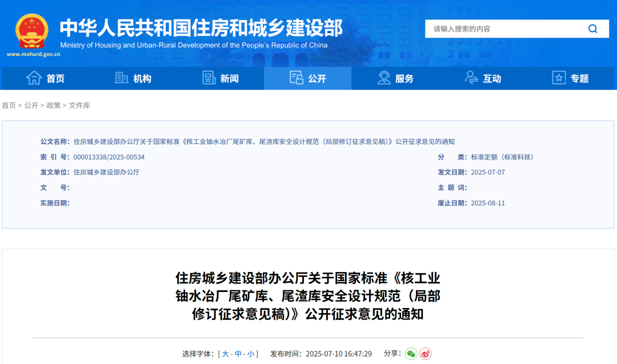The image size is (617, 364).
Task: Open the 新闻 navigation tab
Action: 221,78
